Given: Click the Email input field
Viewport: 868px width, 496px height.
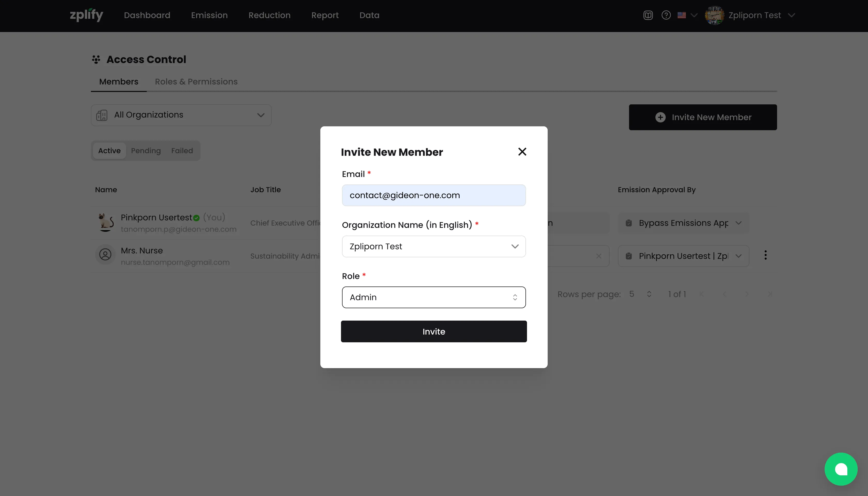Looking at the screenshot, I should click(x=433, y=195).
